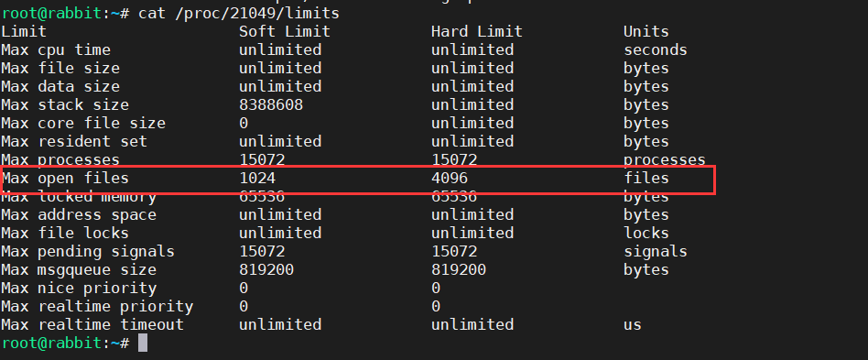Click the Max cpu time label
Image resolution: width=868 pixels, height=360 pixels.
pyautogui.click(x=56, y=49)
